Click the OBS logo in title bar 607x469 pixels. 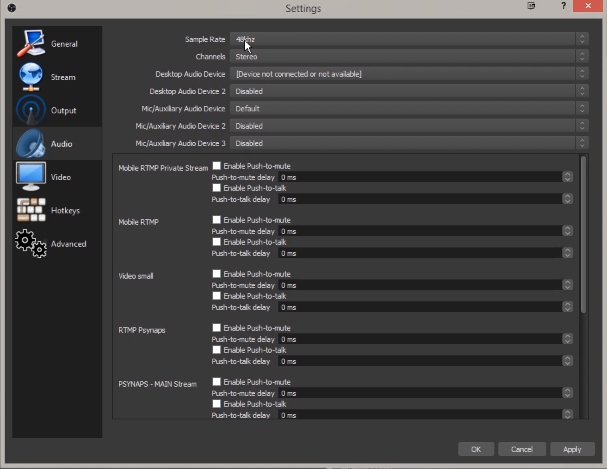[x=12, y=8]
